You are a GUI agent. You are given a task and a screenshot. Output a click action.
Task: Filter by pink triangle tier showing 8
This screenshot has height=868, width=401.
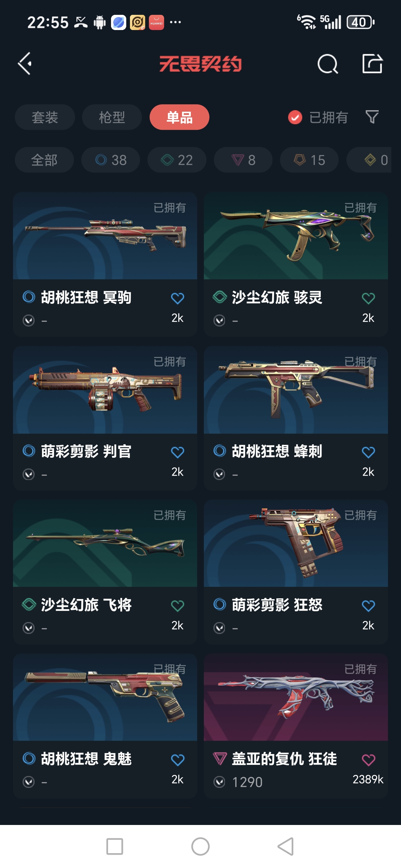pos(243,160)
